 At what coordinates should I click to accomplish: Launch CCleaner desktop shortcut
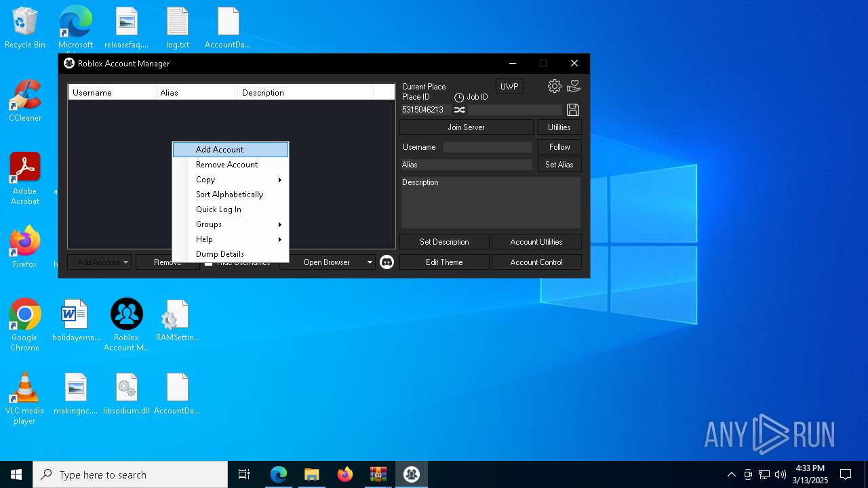click(25, 101)
